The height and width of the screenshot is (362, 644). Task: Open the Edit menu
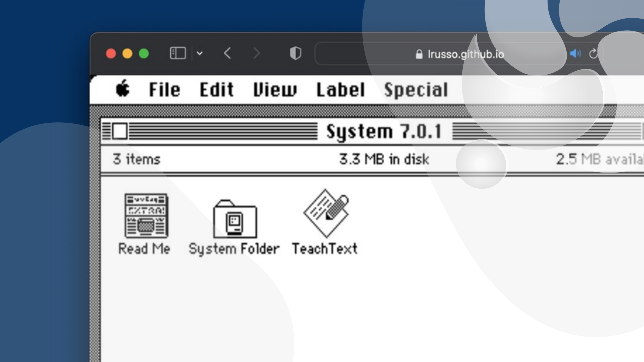tap(216, 89)
